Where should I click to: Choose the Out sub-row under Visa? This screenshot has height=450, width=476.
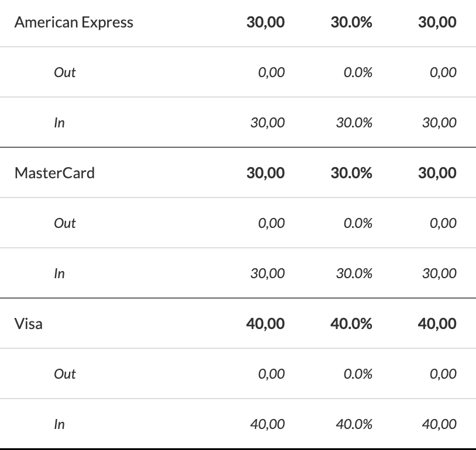[65, 374]
